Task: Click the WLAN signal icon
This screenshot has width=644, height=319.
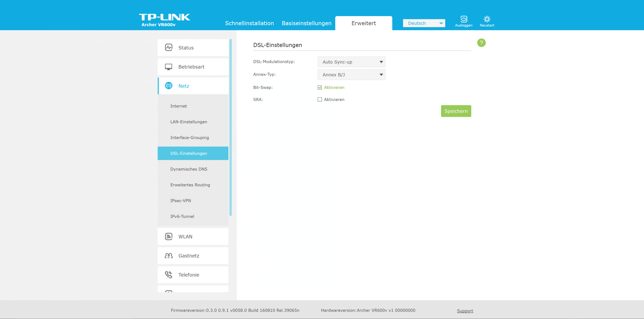Action: 169,237
